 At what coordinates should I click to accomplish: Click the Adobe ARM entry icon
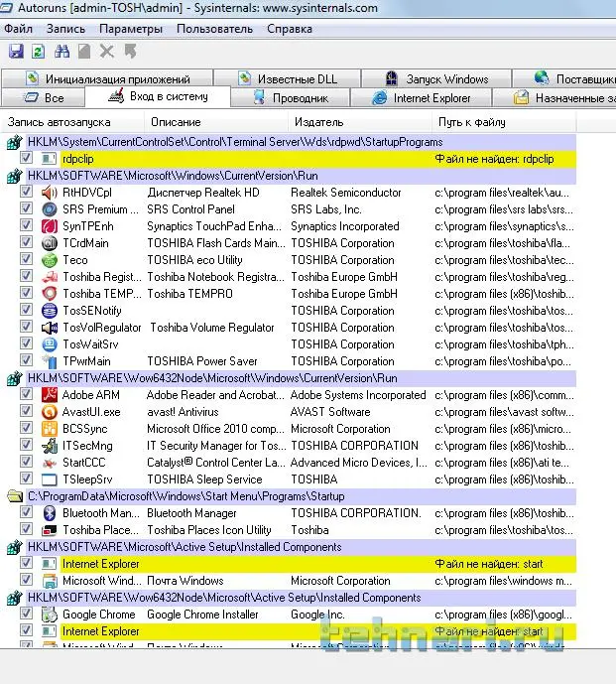50,395
